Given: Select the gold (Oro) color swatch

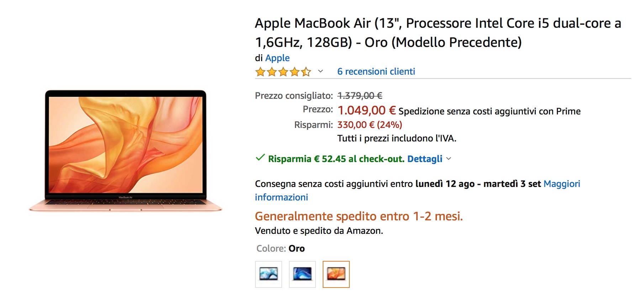Looking at the screenshot, I should (336, 274).
